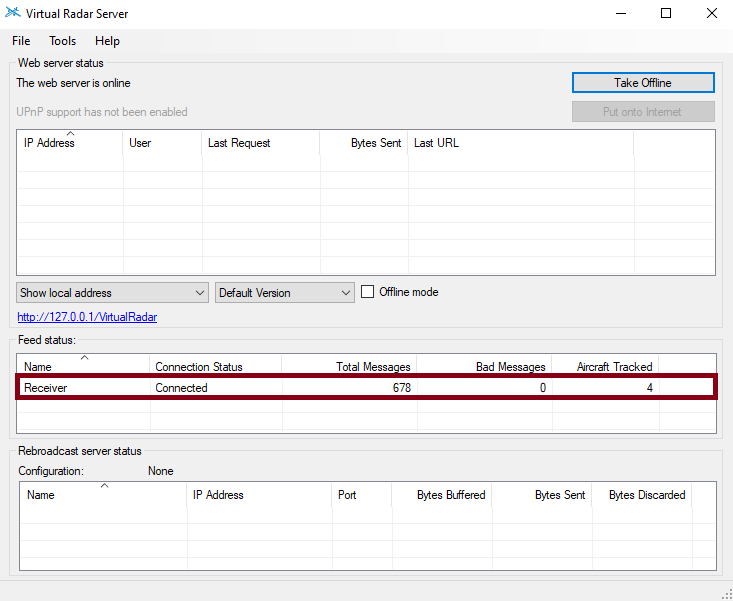Click the Receiver row's Bad Messages value
The image size is (733, 601).
(x=542, y=387)
